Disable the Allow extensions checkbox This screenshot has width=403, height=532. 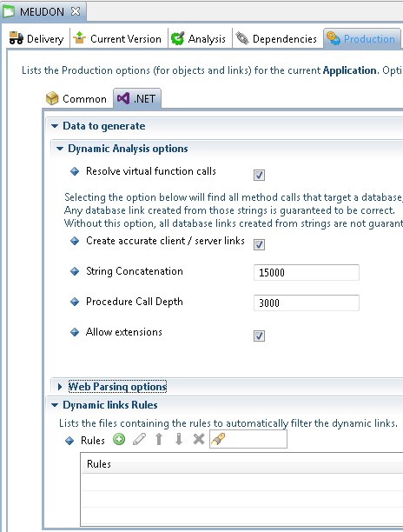point(260,336)
